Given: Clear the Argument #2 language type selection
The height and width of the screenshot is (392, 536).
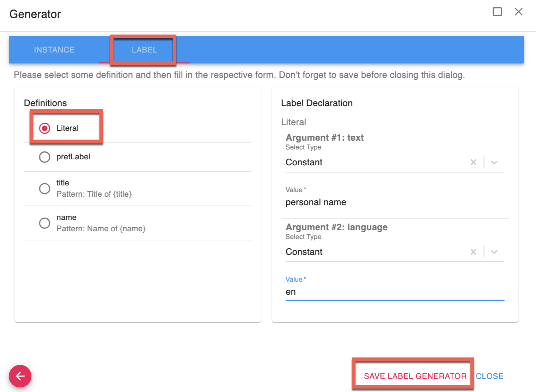Looking at the screenshot, I should [473, 252].
